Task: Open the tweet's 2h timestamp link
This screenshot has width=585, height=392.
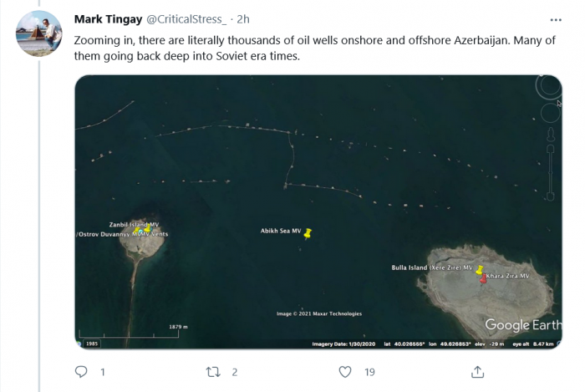Action: (x=243, y=19)
